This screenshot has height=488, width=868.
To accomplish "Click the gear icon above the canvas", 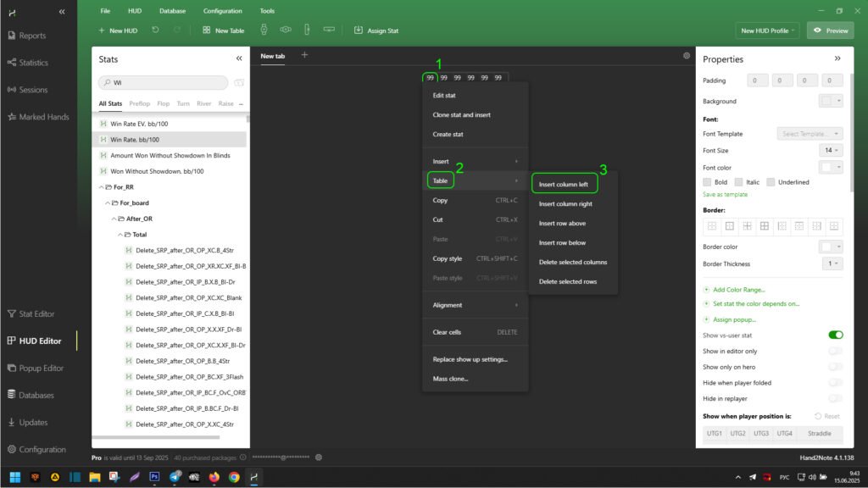I will click(687, 56).
